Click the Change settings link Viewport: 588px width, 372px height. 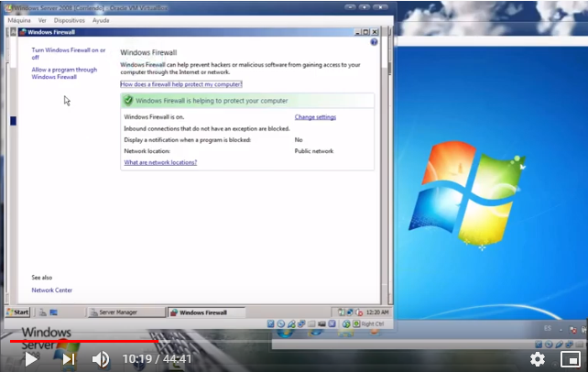coord(315,117)
